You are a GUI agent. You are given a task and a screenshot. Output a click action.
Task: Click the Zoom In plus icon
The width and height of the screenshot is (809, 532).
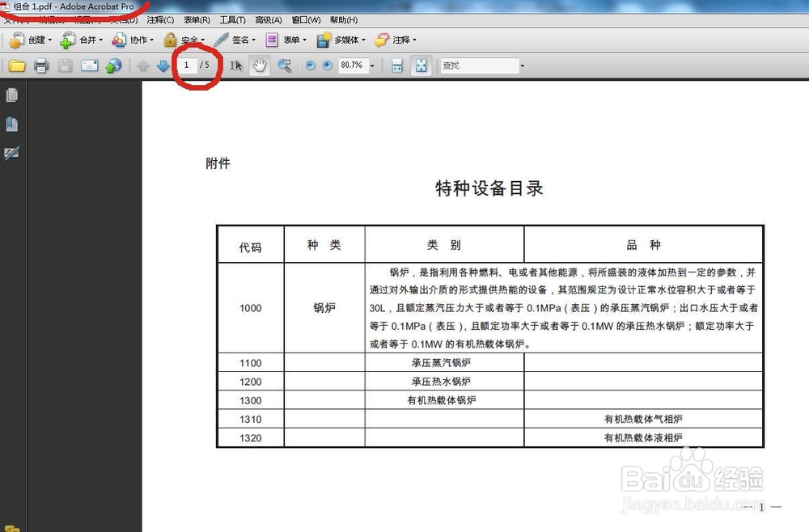(x=328, y=65)
